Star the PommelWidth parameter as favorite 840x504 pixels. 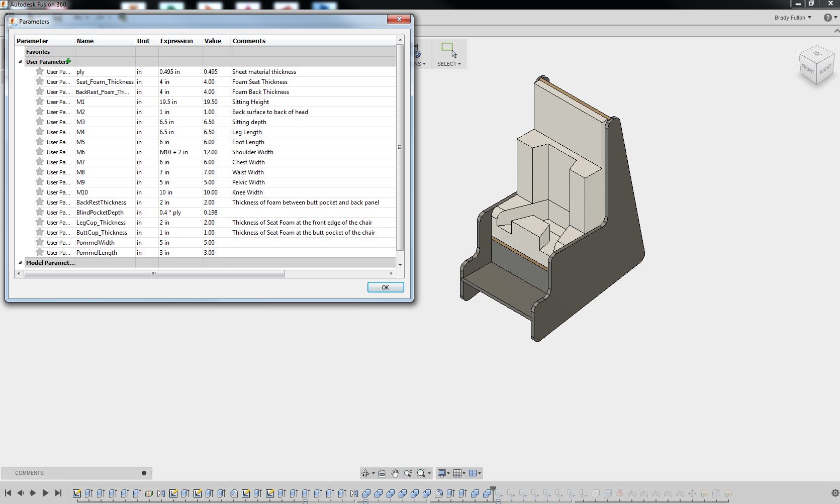tap(40, 242)
